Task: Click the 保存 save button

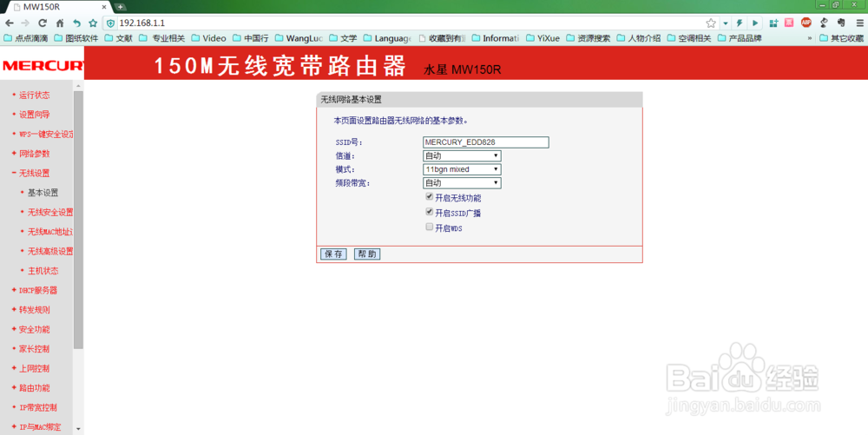Action: (x=334, y=254)
